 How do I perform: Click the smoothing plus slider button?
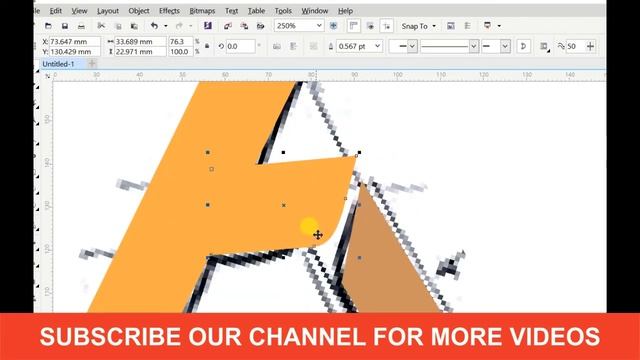(591, 46)
